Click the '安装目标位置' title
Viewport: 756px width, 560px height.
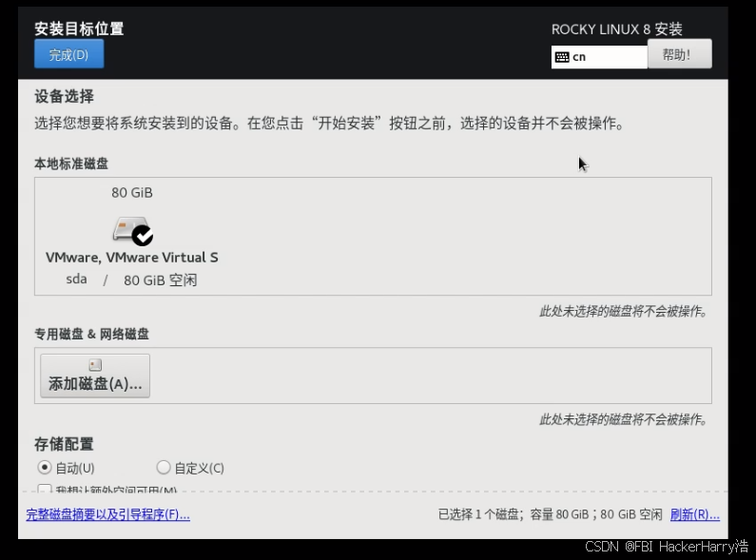pos(79,29)
